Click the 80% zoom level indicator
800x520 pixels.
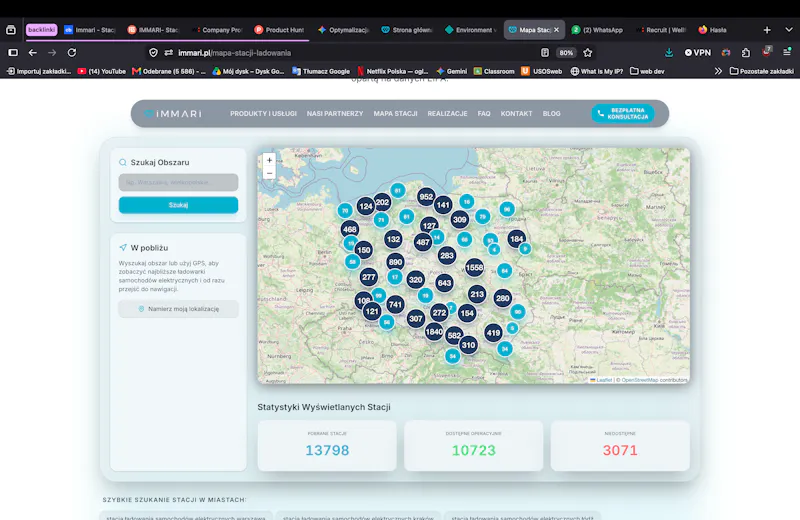[566, 53]
